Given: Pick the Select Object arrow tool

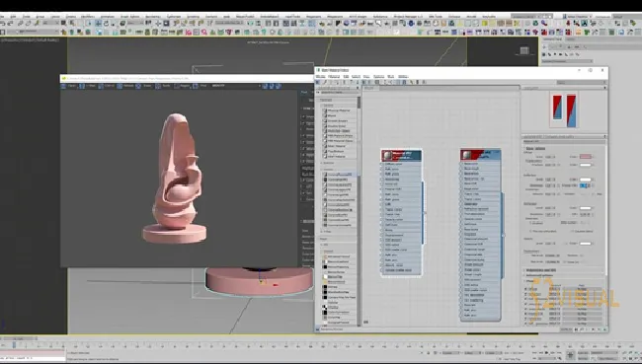Looking at the screenshot, I should coord(63,24).
